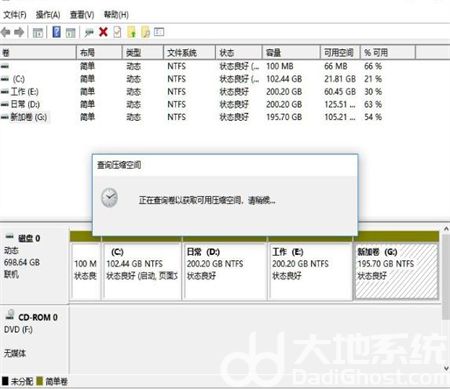450x389 pixels.
Task: Click the red X delete icon
Action: [x=103, y=32]
